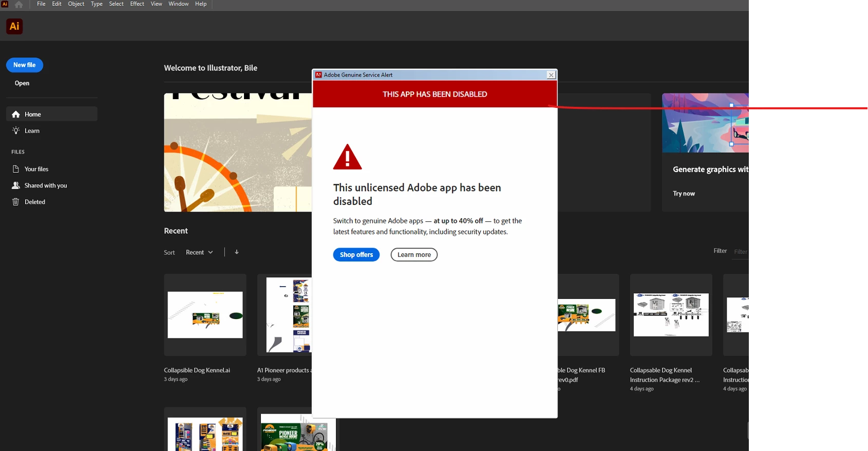
Task: Open the Help menu
Action: [x=201, y=4]
